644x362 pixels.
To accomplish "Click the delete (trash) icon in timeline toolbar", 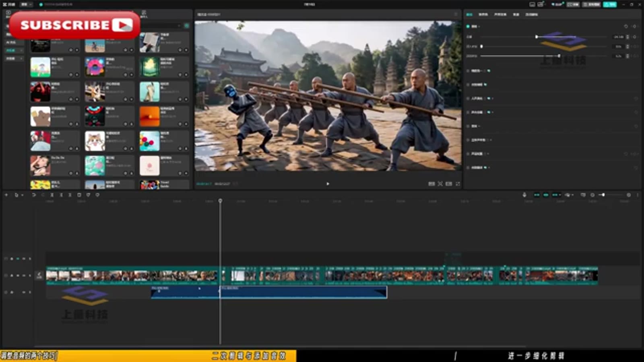I will (x=79, y=195).
